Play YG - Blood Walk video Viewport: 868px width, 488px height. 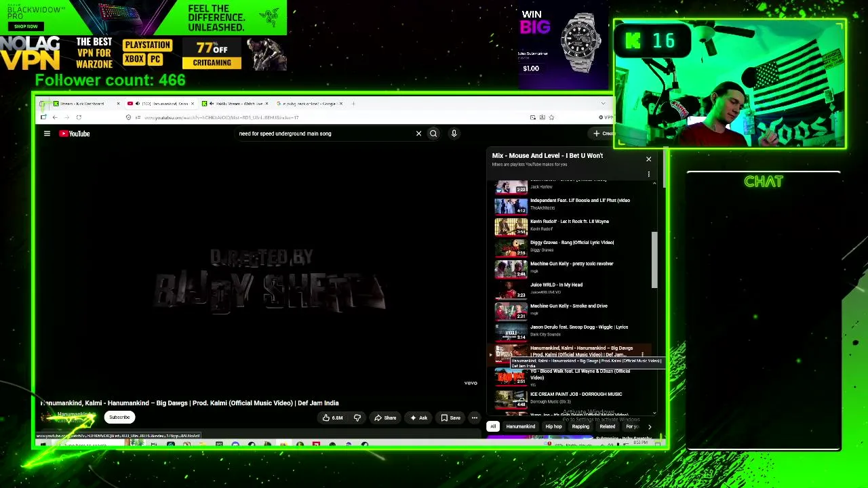[573, 378]
